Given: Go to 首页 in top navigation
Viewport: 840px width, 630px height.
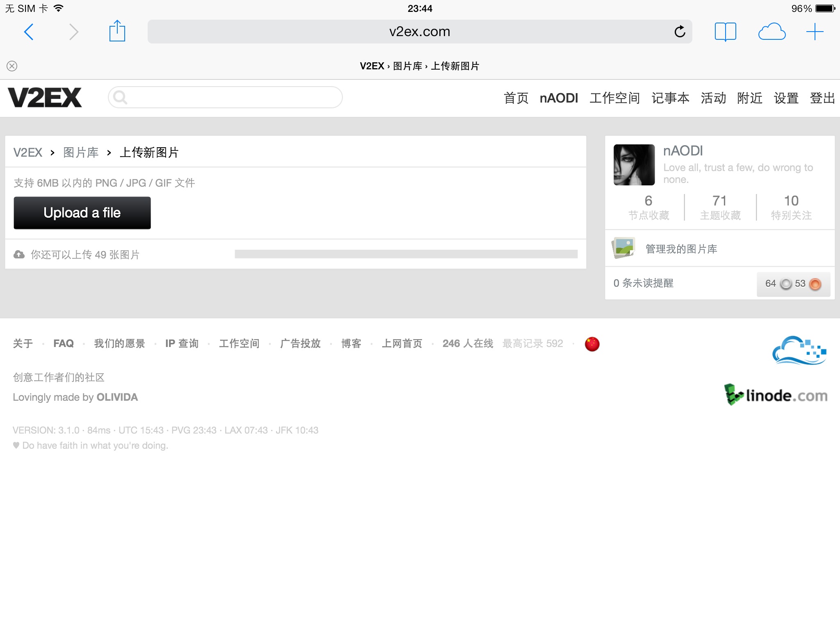Looking at the screenshot, I should coord(516,98).
